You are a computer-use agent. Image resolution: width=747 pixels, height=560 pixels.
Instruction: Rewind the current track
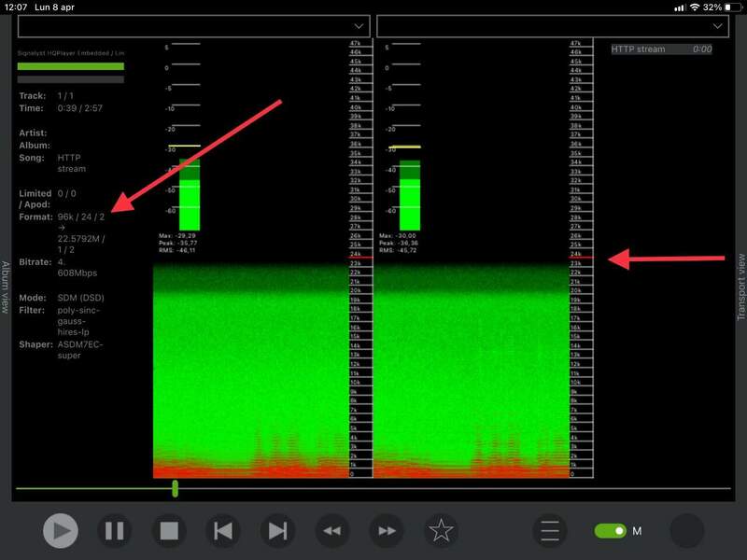pyautogui.click(x=332, y=531)
